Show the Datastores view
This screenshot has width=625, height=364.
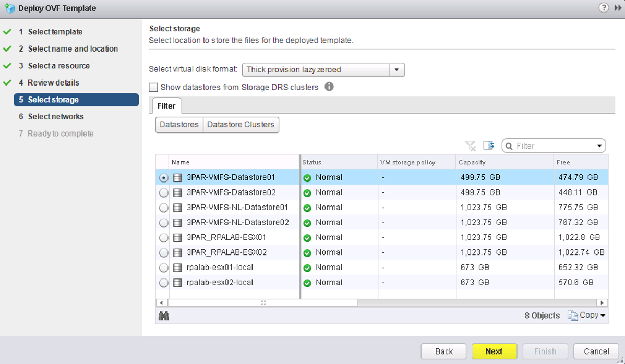click(179, 125)
